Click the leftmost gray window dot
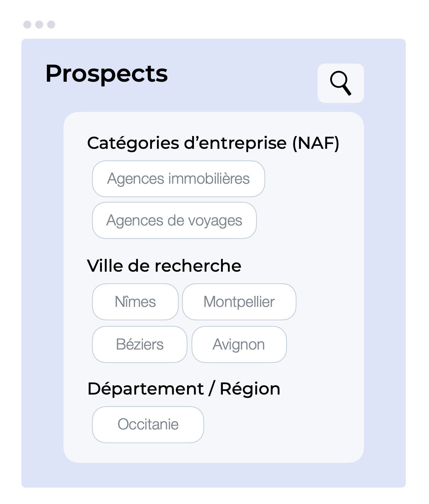Image resolution: width=429 pixels, height=504 pixels. (x=27, y=24)
